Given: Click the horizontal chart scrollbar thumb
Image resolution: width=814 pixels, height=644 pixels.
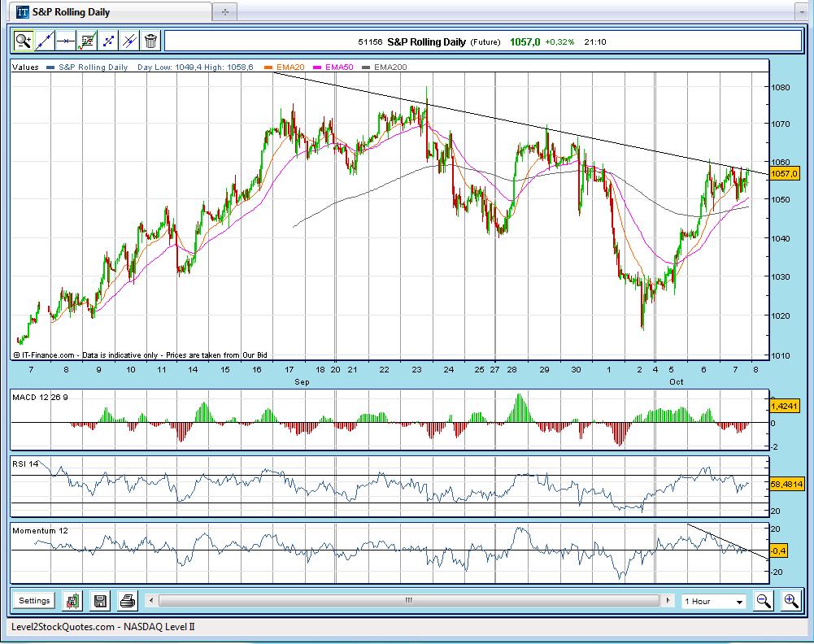Looking at the screenshot, I should tap(409, 600).
